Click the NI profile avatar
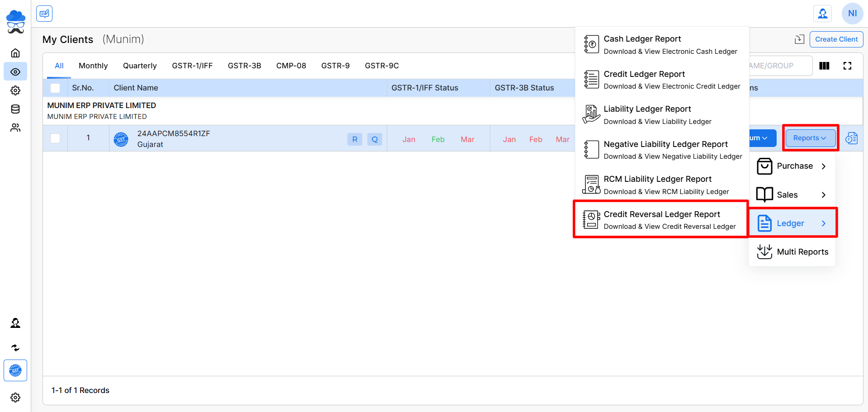The height and width of the screenshot is (412, 868). [x=852, y=14]
